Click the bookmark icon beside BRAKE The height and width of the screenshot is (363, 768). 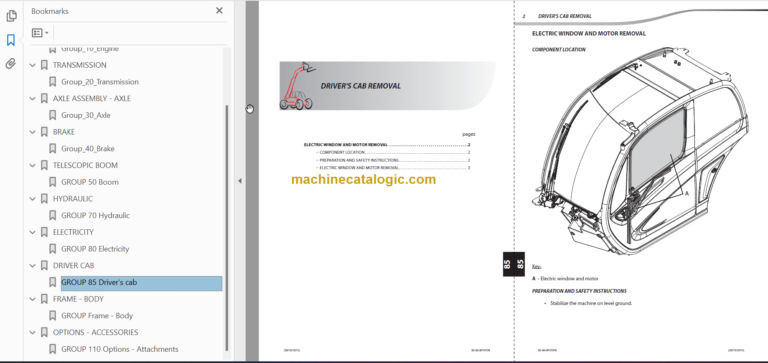point(44,132)
